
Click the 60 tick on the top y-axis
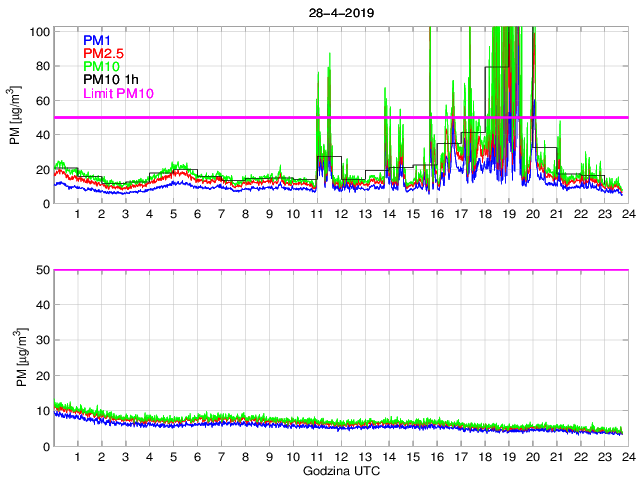point(41,101)
